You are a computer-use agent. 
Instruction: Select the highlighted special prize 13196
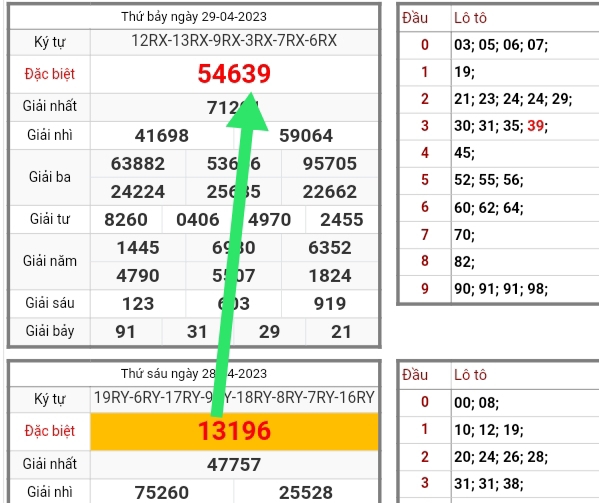tap(234, 431)
